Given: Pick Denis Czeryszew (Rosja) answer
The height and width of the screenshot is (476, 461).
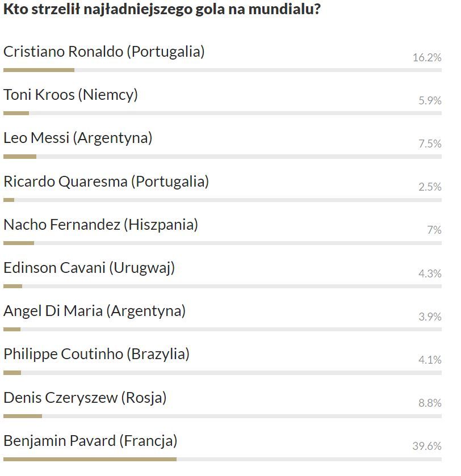Looking at the screenshot, I should (85, 398).
